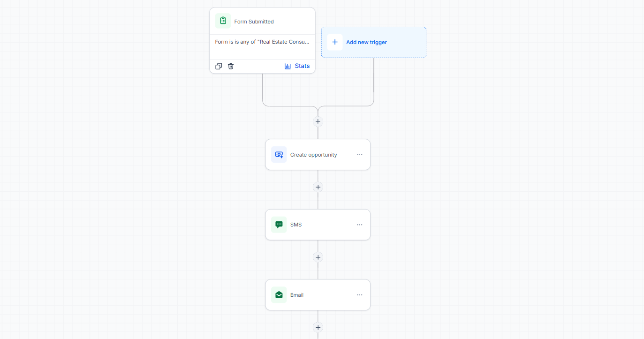Open the SMS step options menu
Image resolution: width=644 pixels, height=339 pixels.
click(x=359, y=225)
